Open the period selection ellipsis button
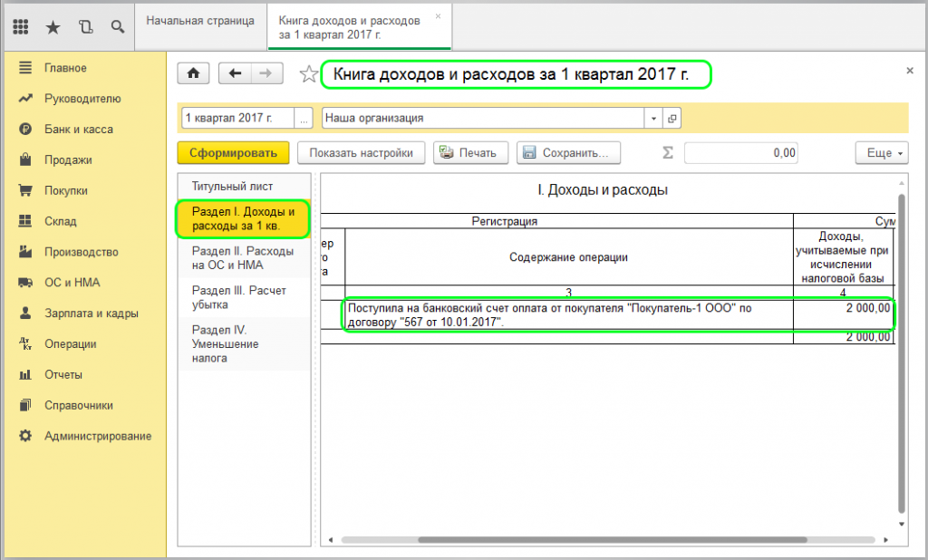928x560 pixels. pos(304,119)
